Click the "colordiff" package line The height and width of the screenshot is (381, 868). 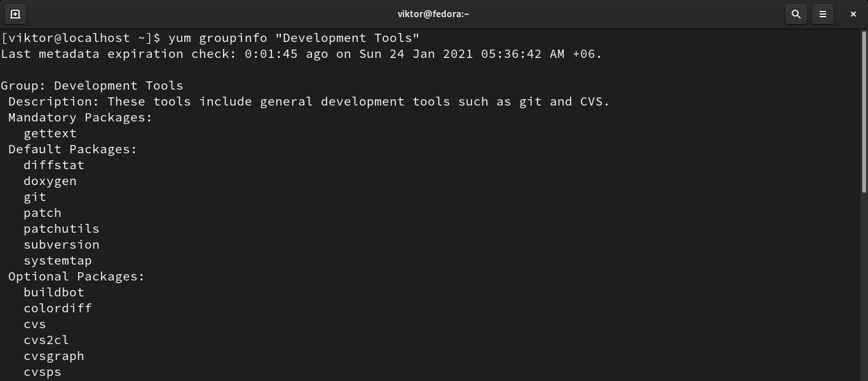tap(58, 308)
